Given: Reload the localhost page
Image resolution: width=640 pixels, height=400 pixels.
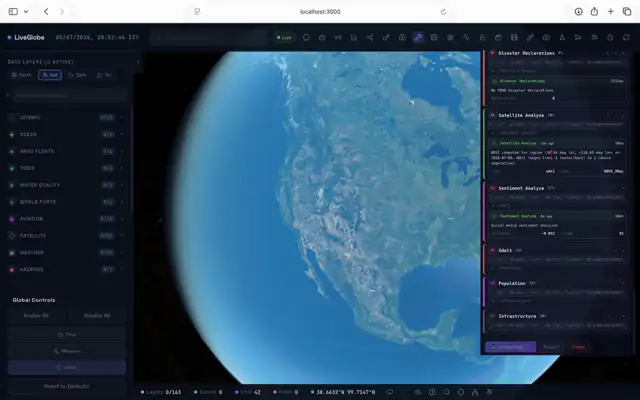Looking at the screenshot, I should (443, 12).
